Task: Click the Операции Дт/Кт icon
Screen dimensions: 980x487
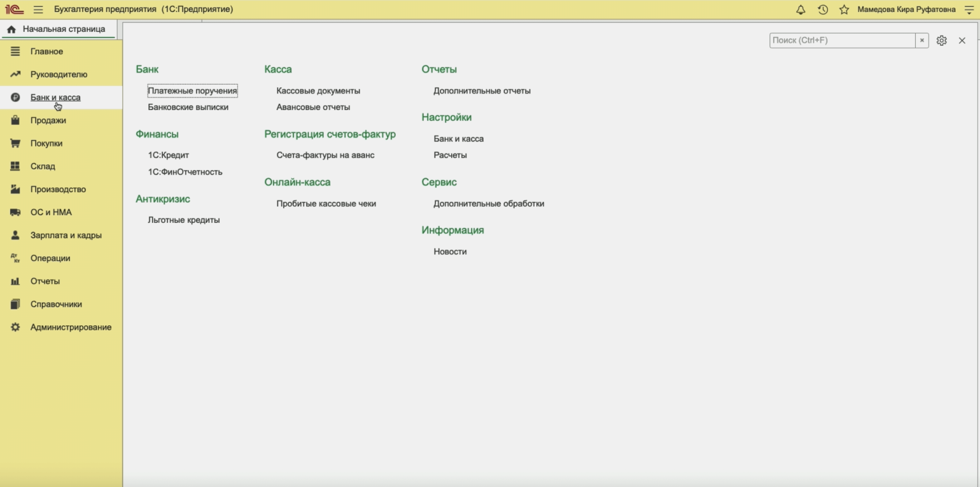Action: coord(15,258)
